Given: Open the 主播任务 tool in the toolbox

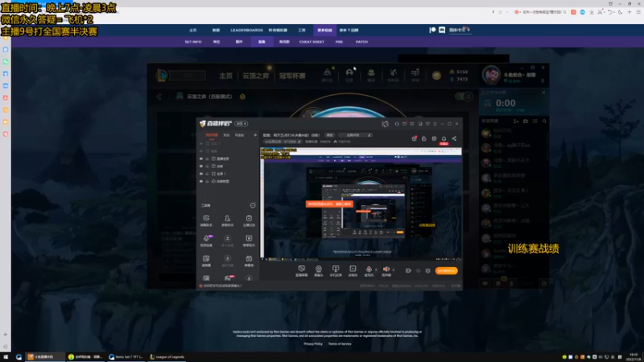Looking at the screenshot, I should (249, 220).
